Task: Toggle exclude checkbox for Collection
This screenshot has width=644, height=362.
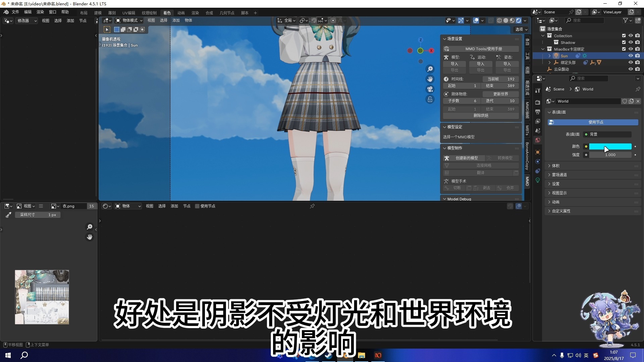Action: [x=624, y=36]
